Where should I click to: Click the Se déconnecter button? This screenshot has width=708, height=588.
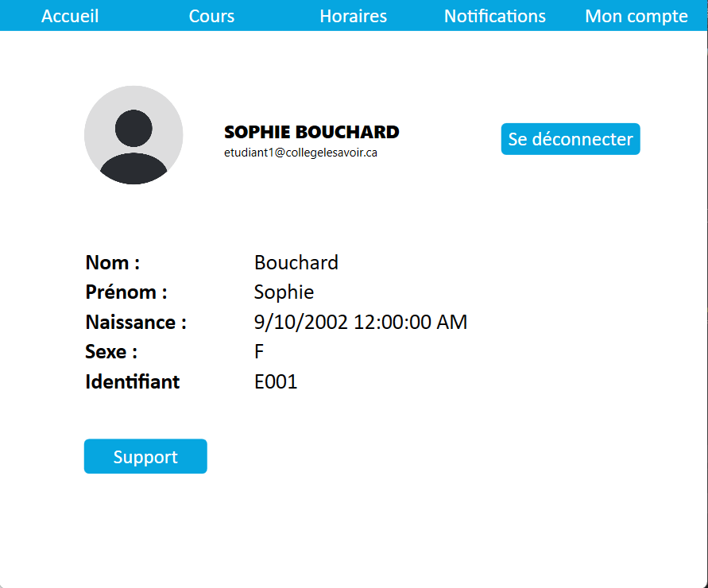click(x=571, y=139)
